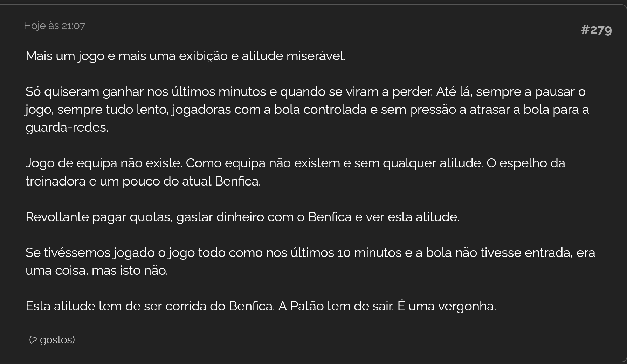Click the line "uma coisa, mas isto não."
Image resolution: width=627 pixels, height=364 pixels.
tap(97, 271)
